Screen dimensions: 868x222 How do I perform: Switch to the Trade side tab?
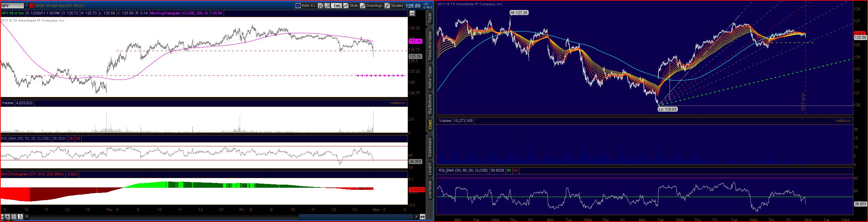tap(430, 18)
